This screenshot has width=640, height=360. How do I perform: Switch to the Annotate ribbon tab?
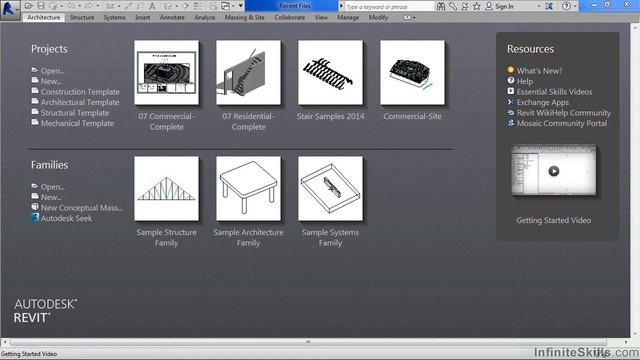pyautogui.click(x=172, y=18)
